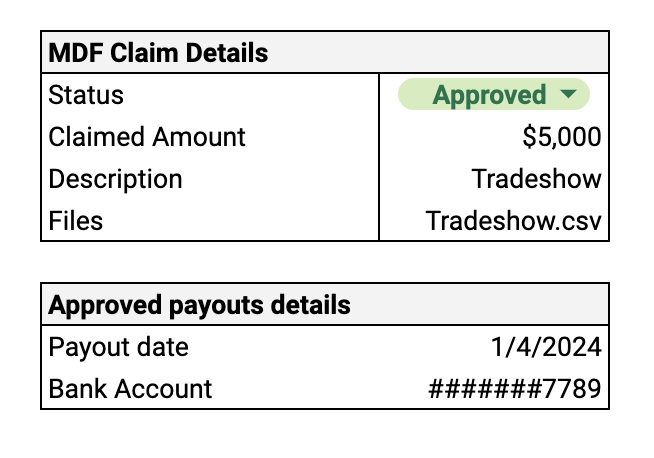This screenshot has height=458, width=654.
Task: Click the word Amount in Claimed Amount
Action: [199, 137]
